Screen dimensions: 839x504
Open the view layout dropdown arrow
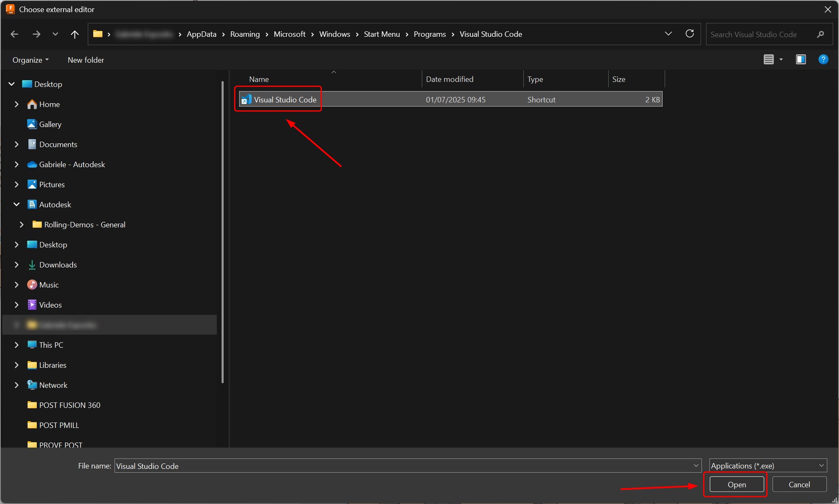tap(780, 59)
